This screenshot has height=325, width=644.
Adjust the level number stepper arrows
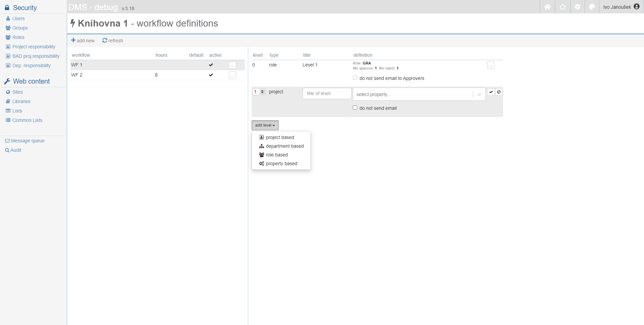(x=262, y=92)
